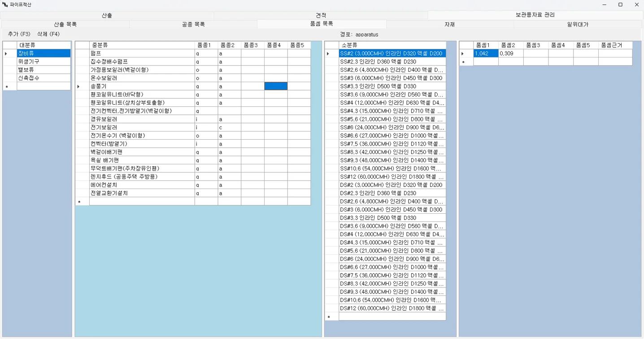The width and height of the screenshot is (644, 339).
Task: Switch to the 자재 tab
Action: tap(450, 24)
